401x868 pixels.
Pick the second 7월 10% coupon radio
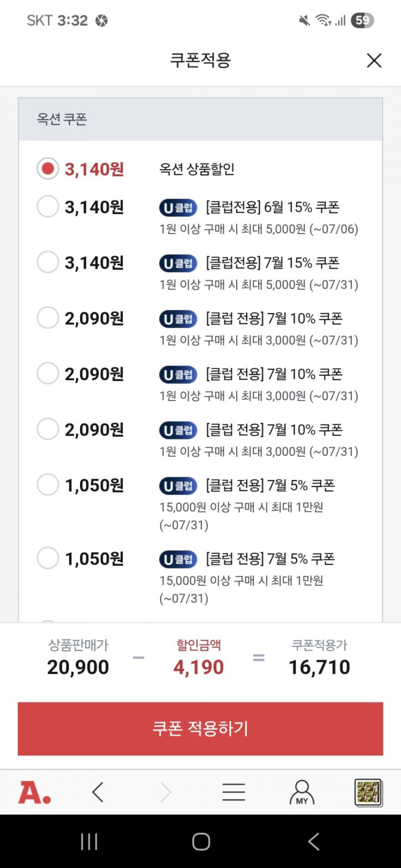[48, 374]
